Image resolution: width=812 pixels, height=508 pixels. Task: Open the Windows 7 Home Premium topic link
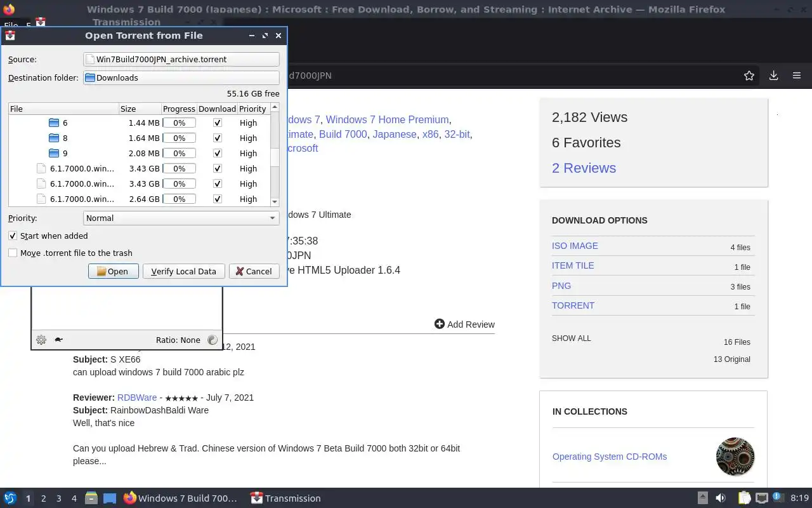pos(387,119)
